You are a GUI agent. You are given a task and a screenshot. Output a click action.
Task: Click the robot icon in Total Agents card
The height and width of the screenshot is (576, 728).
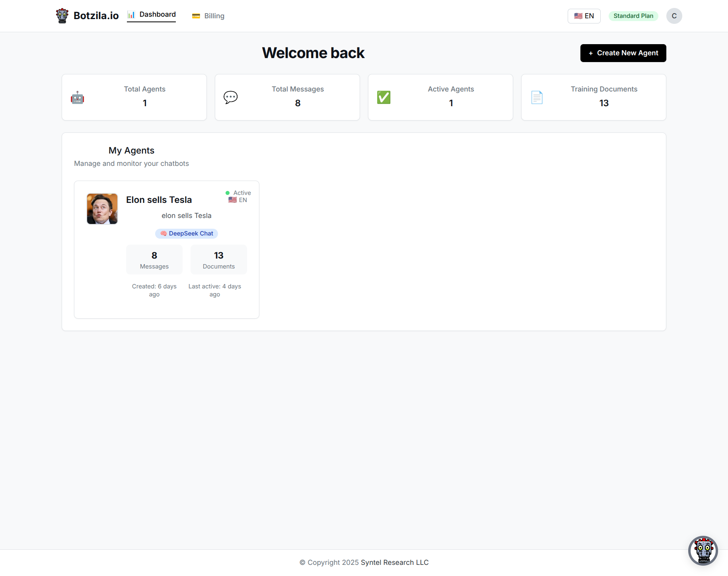coord(77,97)
